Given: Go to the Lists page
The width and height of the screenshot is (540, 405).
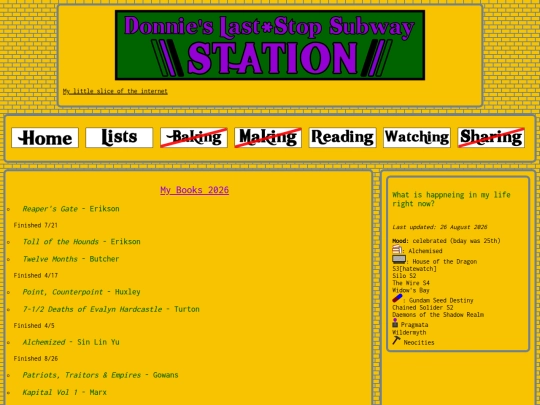Looking at the screenshot, I should click(119, 138).
